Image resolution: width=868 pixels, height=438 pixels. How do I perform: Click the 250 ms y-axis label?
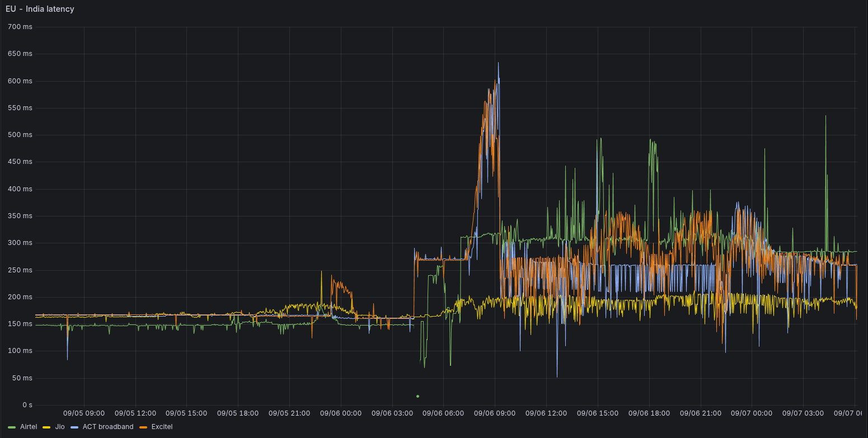(20, 270)
